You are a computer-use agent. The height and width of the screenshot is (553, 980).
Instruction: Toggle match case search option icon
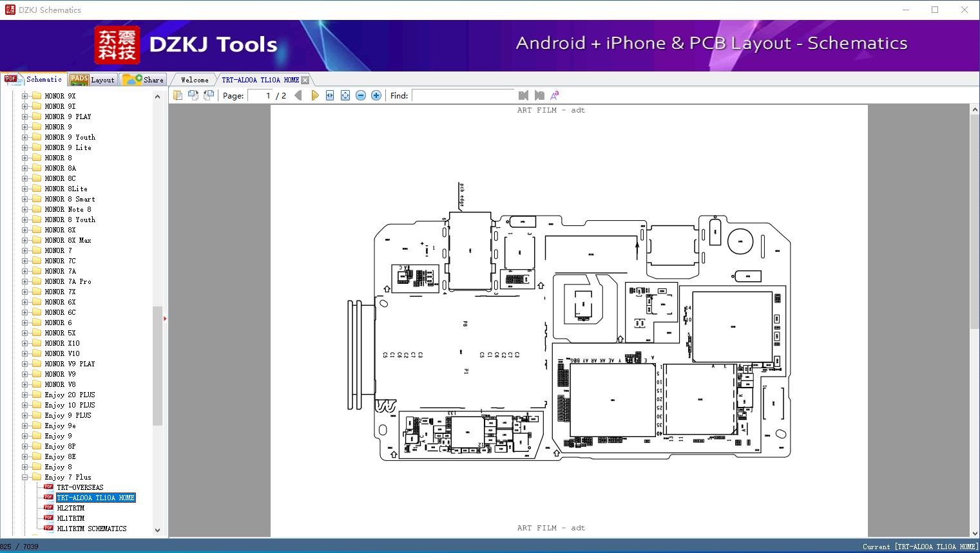(554, 95)
